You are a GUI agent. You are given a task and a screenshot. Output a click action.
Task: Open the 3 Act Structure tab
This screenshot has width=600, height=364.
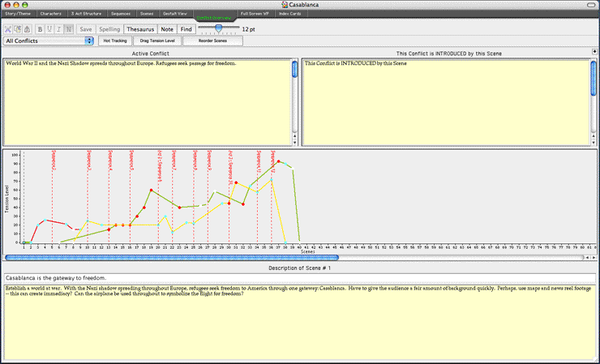[87, 15]
